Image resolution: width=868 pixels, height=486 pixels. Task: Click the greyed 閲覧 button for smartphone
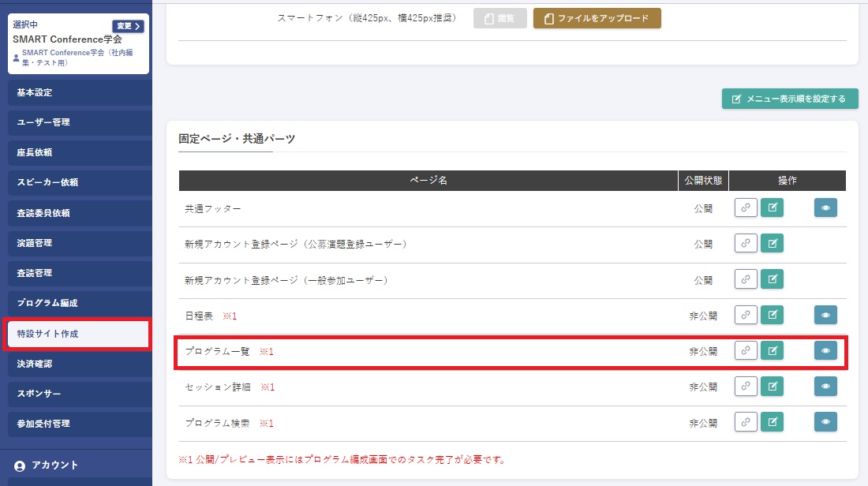point(499,18)
